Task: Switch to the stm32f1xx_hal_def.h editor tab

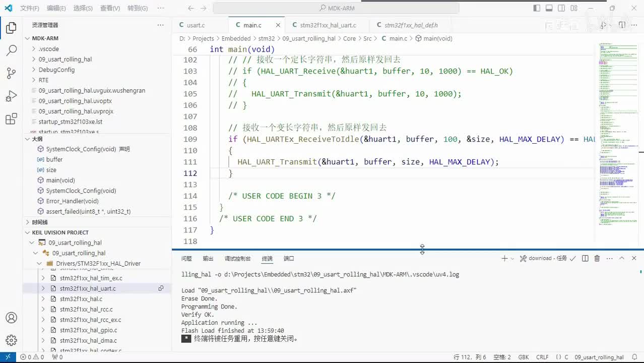Action: pos(411,25)
